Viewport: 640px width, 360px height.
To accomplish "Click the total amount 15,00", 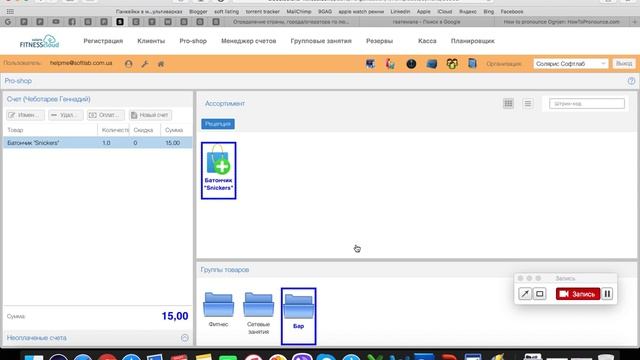I will pyautogui.click(x=175, y=316).
